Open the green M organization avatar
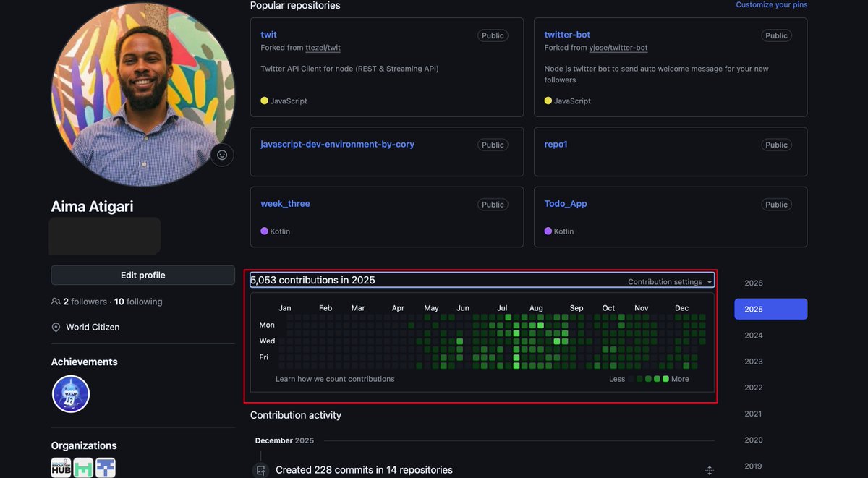868x478 pixels. click(83, 468)
